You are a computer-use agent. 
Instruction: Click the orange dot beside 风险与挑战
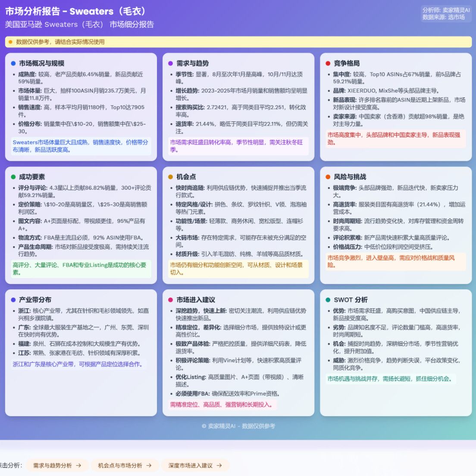[328, 177]
